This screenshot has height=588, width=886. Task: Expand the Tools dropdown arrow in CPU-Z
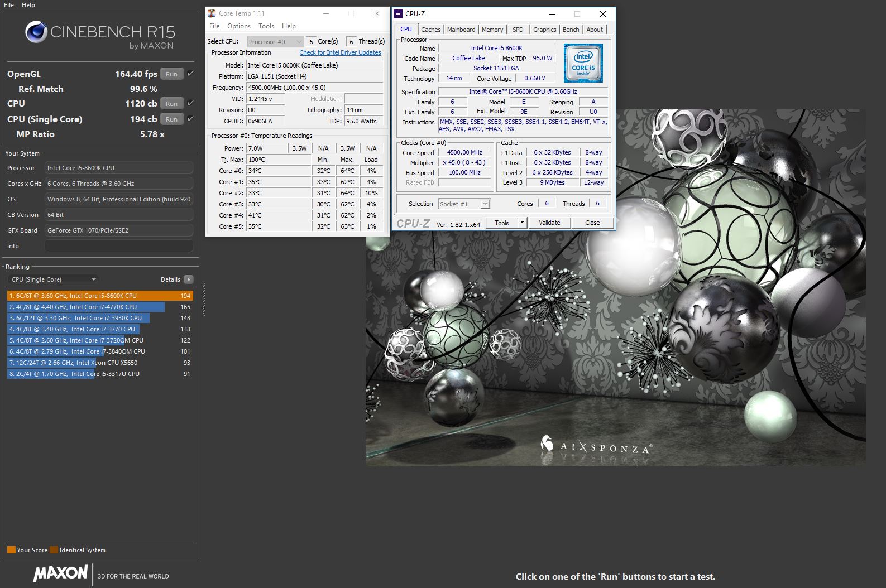pyautogui.click(x=522, y=223)
